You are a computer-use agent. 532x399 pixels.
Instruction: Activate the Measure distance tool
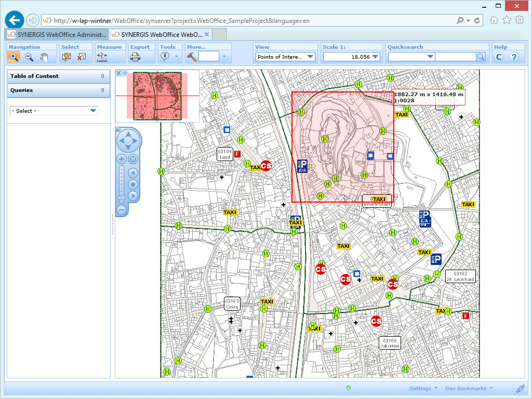[101, 57]
